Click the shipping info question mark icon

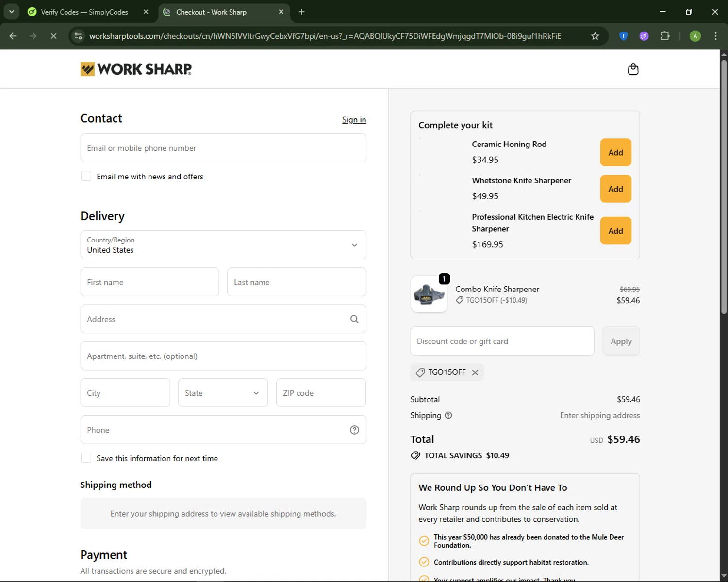coord(448,415)
